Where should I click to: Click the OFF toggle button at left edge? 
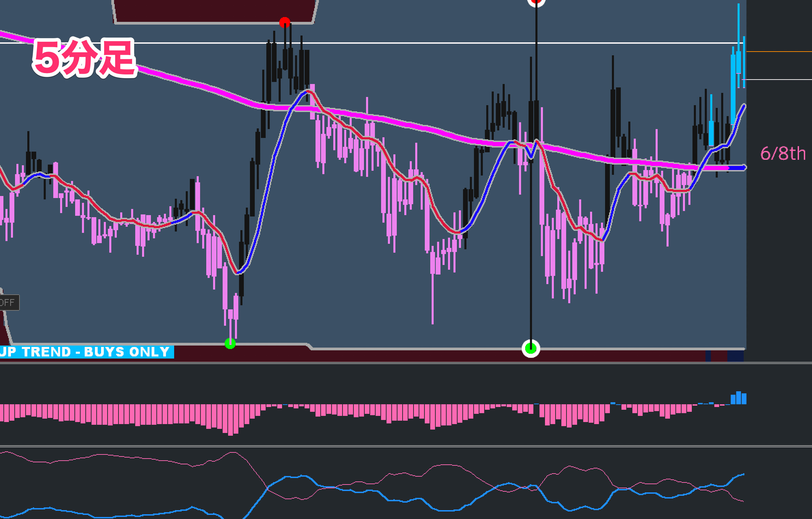(9, 303)
